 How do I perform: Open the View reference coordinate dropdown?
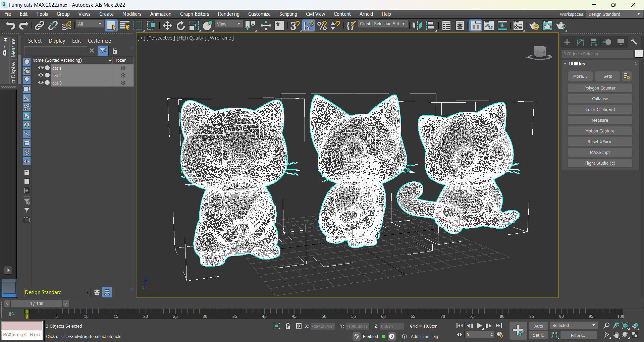229,24
